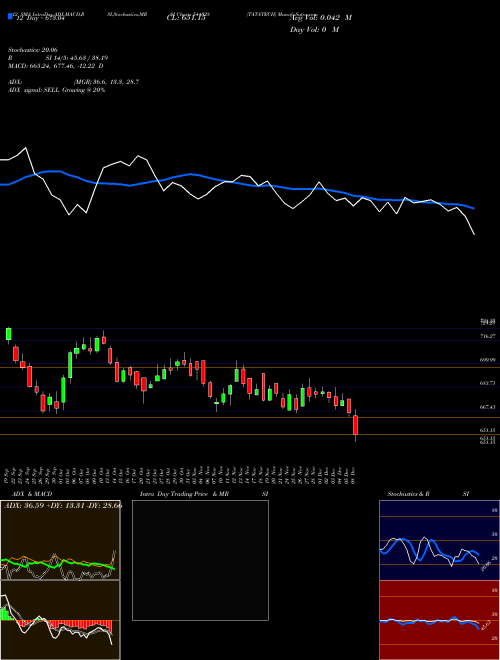Viewport: 500px width, 660px height.
Task: Open the MACD histogram chart thumbnail
Action: 60,620
